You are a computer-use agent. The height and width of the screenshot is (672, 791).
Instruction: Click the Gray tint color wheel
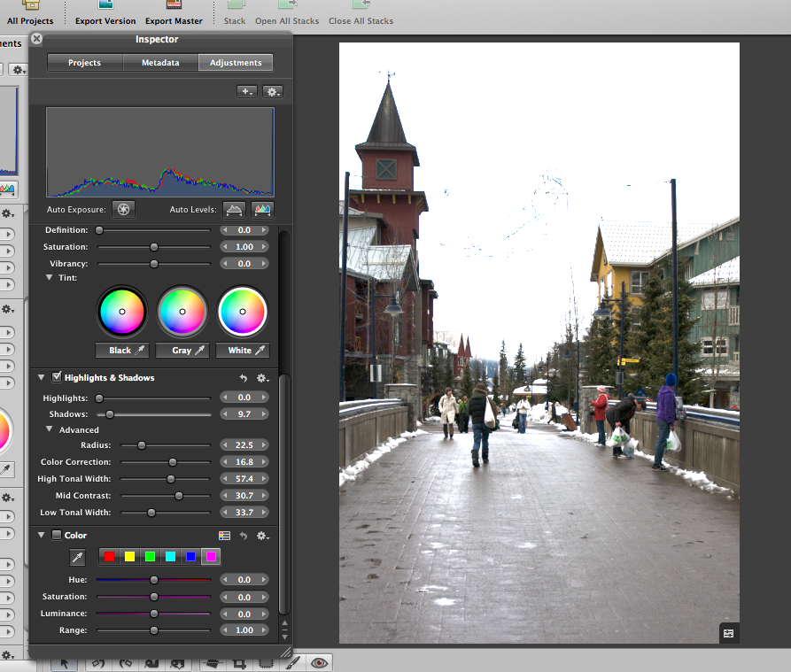[182, 312]
